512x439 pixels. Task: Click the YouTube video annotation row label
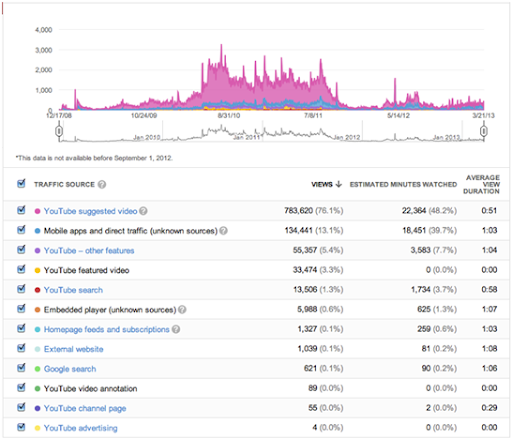tap(91, 389)
